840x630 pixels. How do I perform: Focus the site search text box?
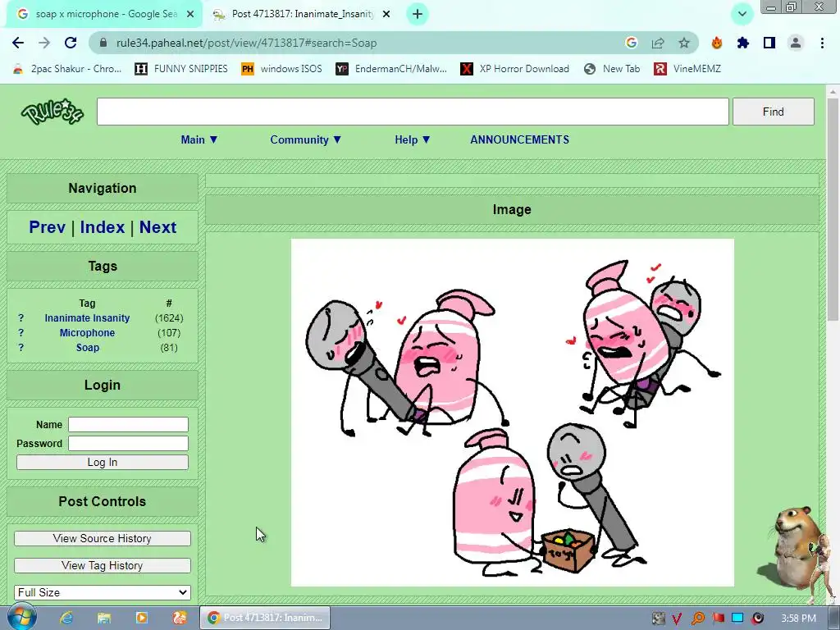coord(413,112)
